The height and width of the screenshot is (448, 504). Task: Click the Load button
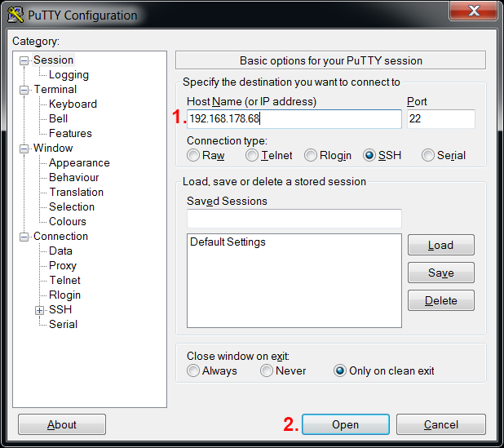[x=441, y=245]
